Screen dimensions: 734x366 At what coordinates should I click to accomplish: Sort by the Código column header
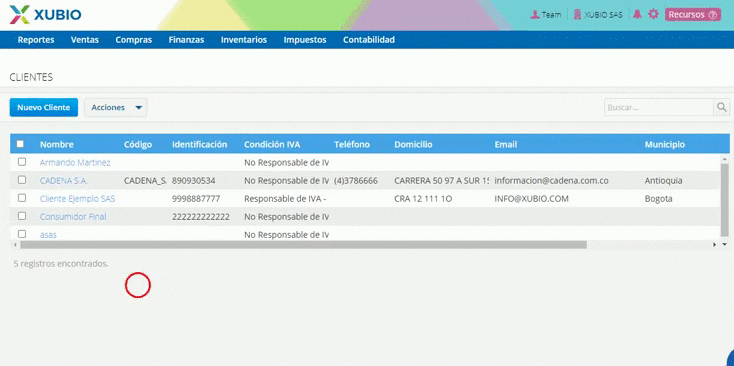pos(138,145)
